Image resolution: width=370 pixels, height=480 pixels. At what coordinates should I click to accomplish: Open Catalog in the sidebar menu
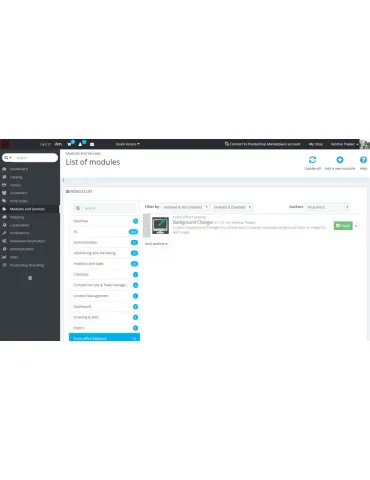tap(16, 177)
